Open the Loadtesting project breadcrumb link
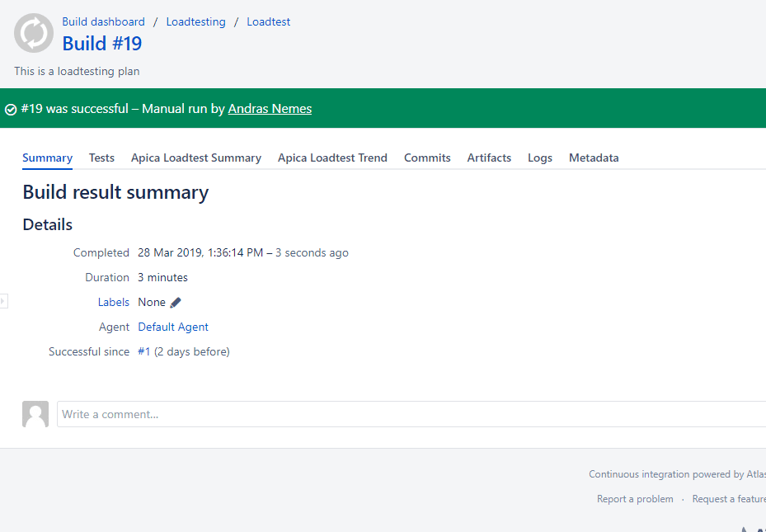Viewport: 766px width, 532px height. click(x=195, y=22)
